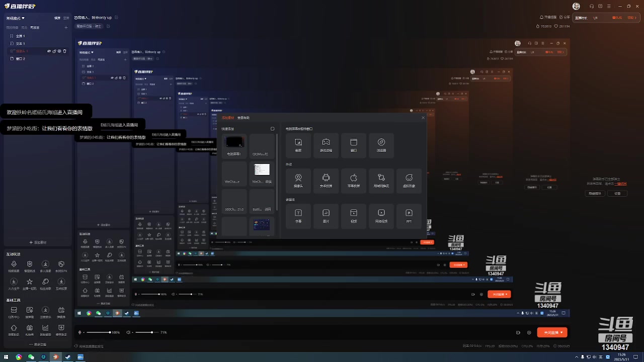
Task: Adjust the outermost speaker volume slider at 71%
Action: [146, 332]
